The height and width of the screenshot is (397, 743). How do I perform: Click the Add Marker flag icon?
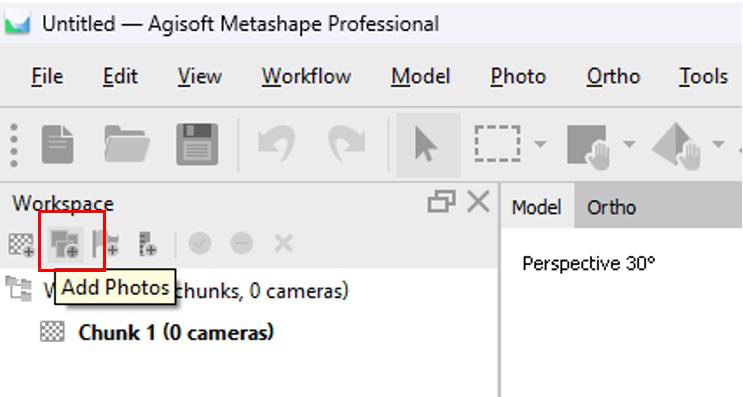click(x=105, y=244)
